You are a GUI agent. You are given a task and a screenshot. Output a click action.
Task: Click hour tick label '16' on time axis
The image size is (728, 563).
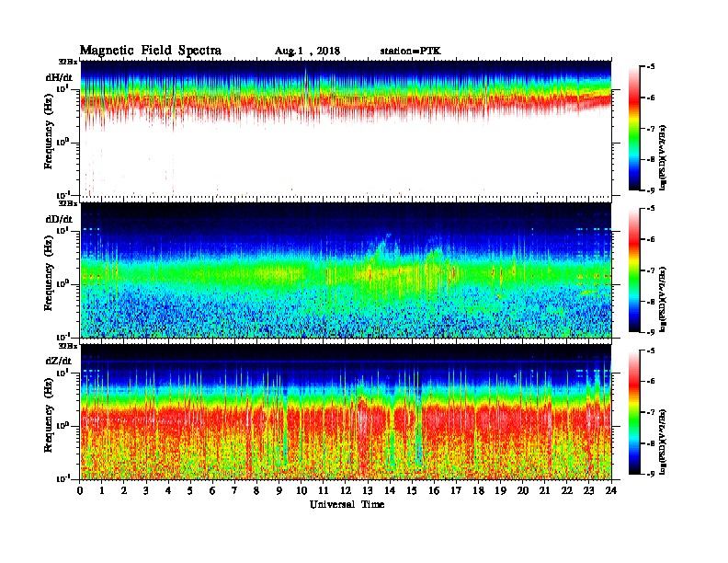pyautogui.click(x=434, y=490)
